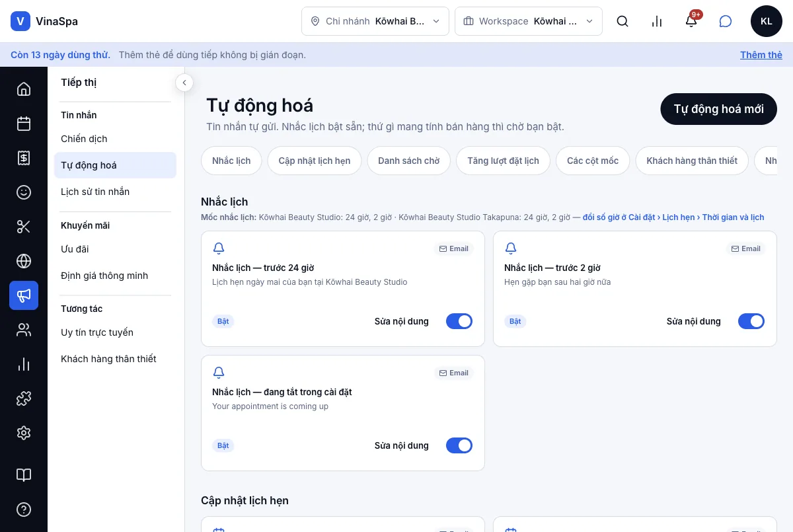This screenshot has width=793, height=532.
Task: Click the VinaSpa logo icon
Action: coord(20,21)
